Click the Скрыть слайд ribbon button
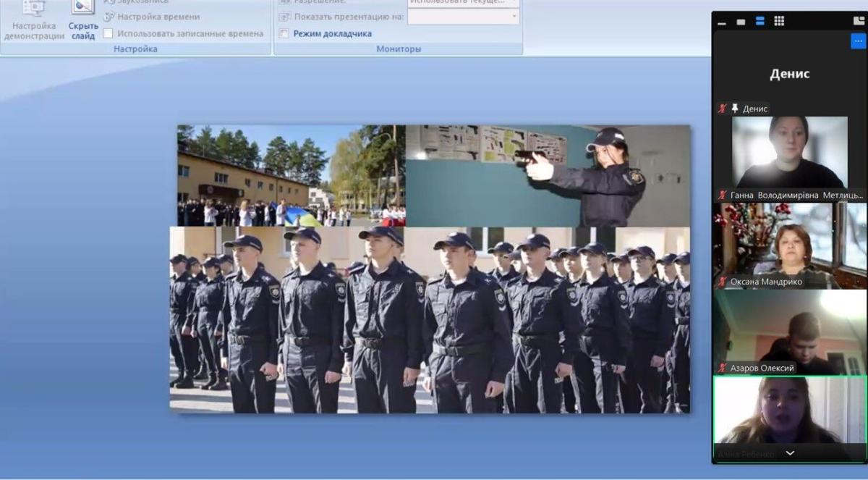The width and height of the screenshot is (868, 480). point(83,21)
